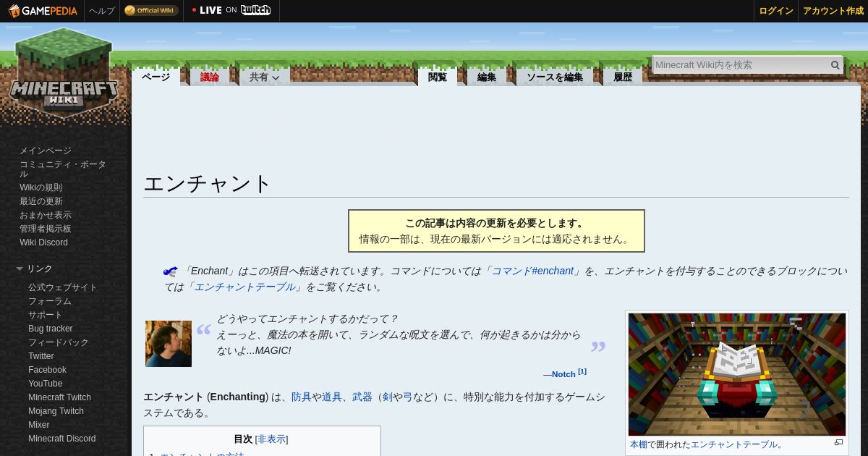Click ログイン to sign in

(x=776, y=11)
